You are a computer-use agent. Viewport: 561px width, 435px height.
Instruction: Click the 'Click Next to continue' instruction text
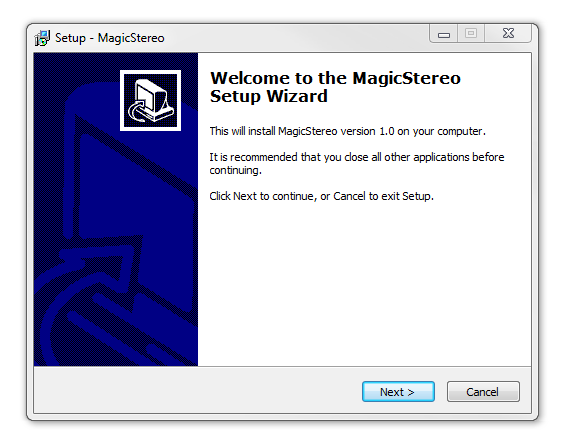(x=321, y=196)
